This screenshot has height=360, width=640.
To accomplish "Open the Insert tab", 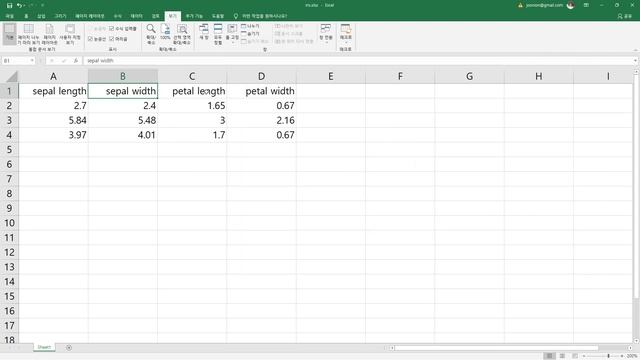I will point(41,16).
